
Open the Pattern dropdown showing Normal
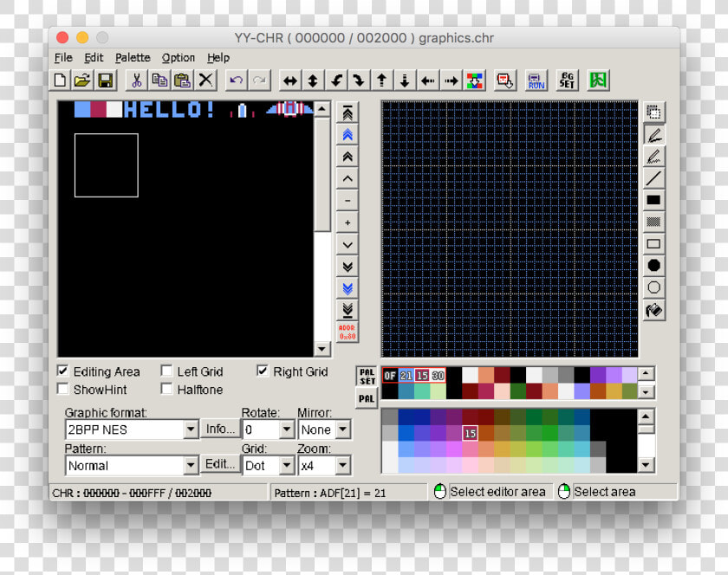[191, 465]
